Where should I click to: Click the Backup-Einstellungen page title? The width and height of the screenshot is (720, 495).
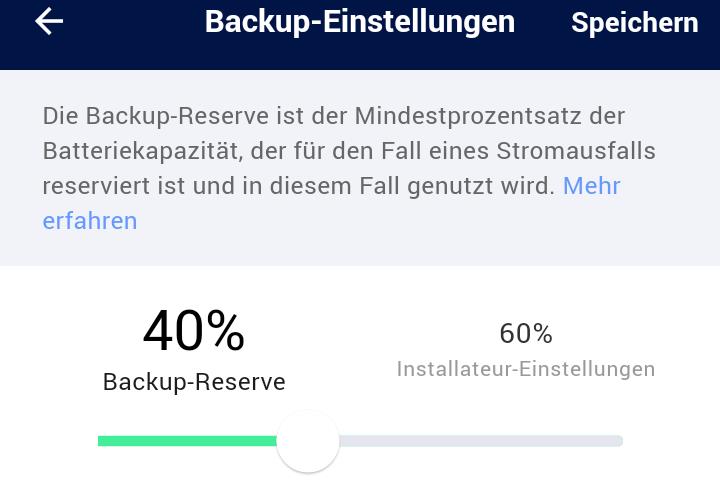[360, 22]
